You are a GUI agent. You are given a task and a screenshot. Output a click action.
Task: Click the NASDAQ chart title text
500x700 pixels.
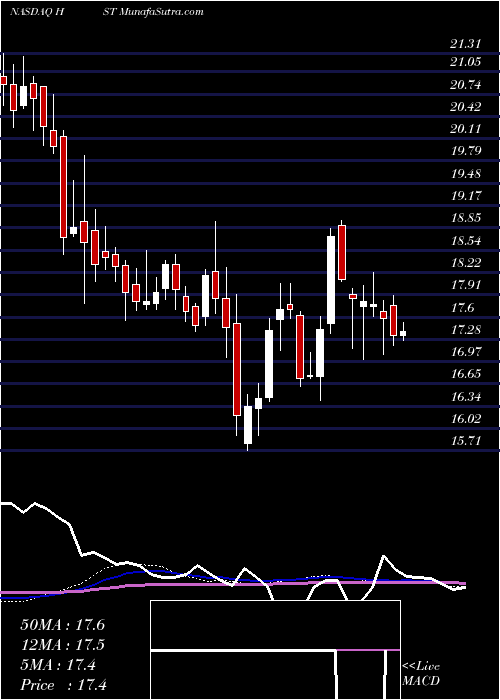tap(106, 11)
